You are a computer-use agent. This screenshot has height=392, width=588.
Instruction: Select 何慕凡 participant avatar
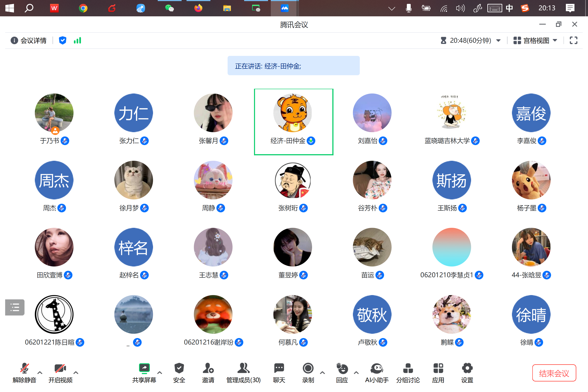pos(292,314)
